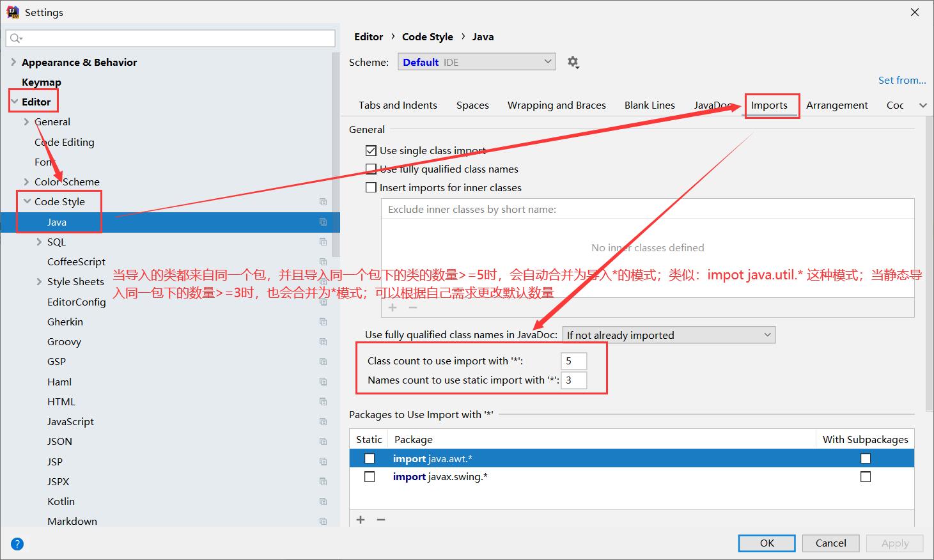Select the Imports tab
This screenshot has width=934, height=560.
(769, 105)
